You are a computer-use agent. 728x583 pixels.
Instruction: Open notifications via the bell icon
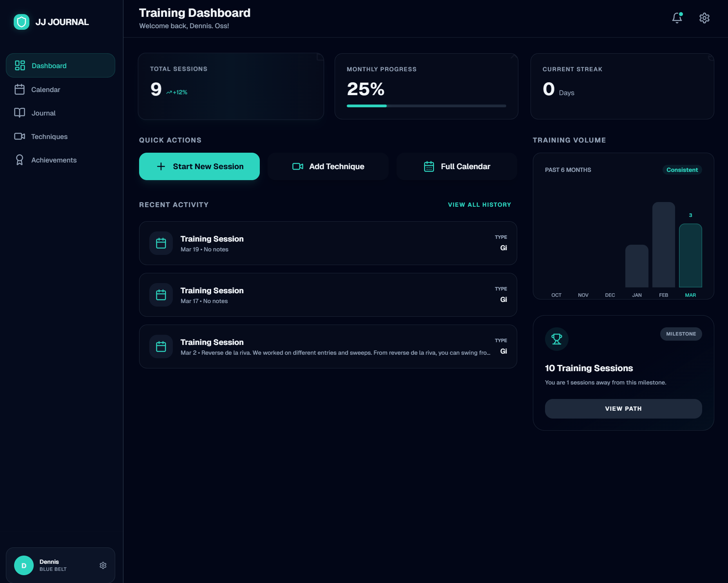pos(677,18)
